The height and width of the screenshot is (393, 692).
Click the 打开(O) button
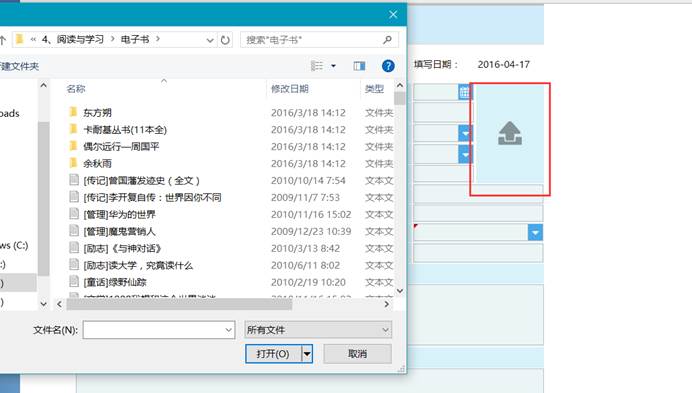273,354
